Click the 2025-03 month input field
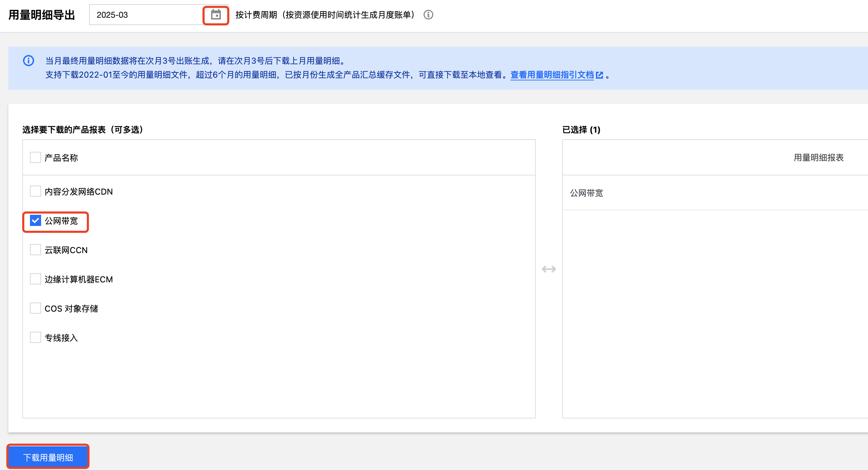Screen dimensions: 868x470 (158, 15)
